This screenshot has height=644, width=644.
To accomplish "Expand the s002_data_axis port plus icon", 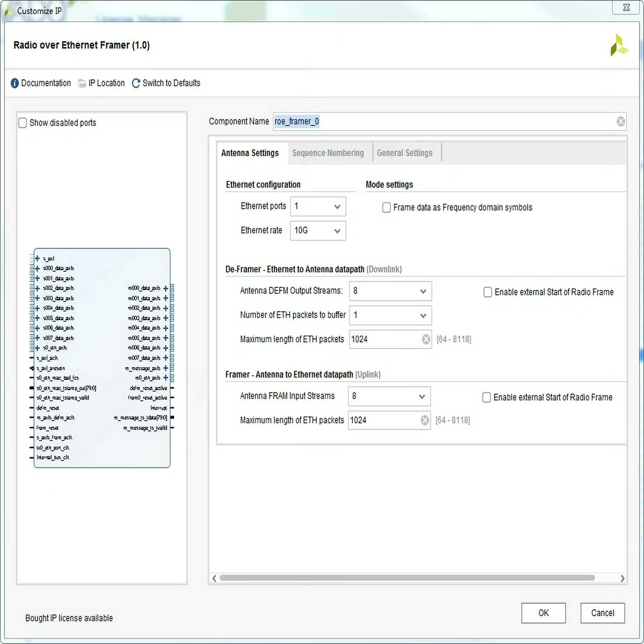I will (x=38, y=288).
